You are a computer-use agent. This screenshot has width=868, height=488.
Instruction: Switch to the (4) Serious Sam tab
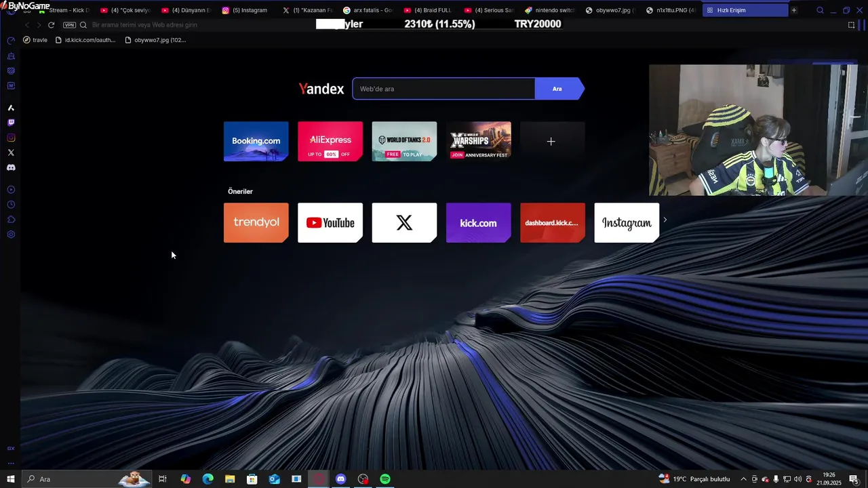coord(493,10)
